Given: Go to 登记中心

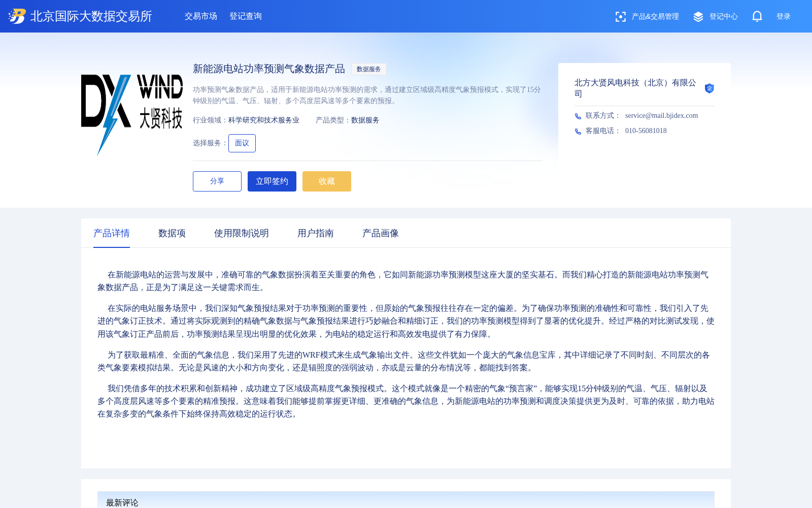Looking at the screenshot, I should coord(724,17).
